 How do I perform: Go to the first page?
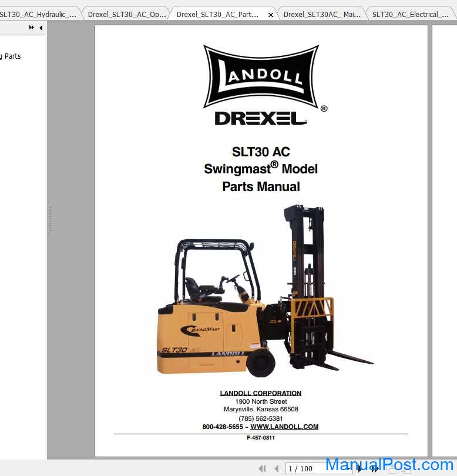(x=263, y=469)
